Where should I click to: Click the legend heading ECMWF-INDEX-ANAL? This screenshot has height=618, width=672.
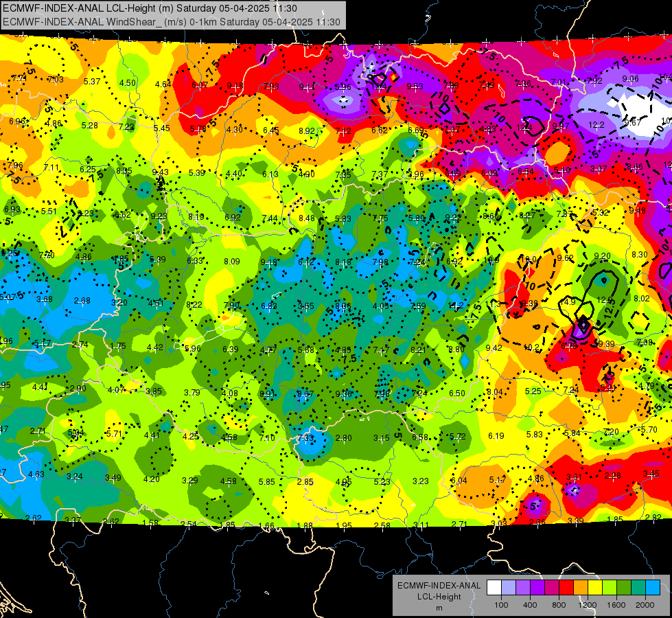(439, 586)
